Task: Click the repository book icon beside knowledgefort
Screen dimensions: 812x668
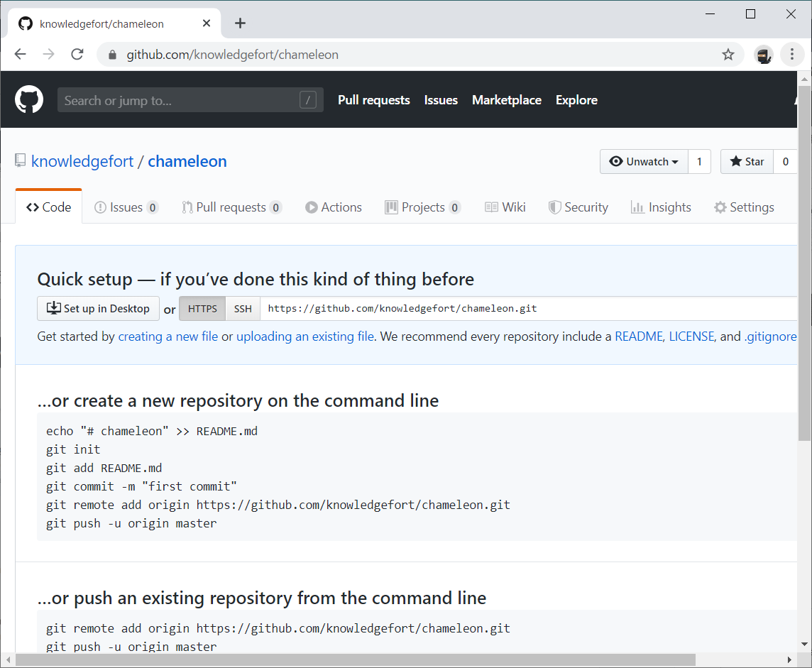Action: [20, 160]
